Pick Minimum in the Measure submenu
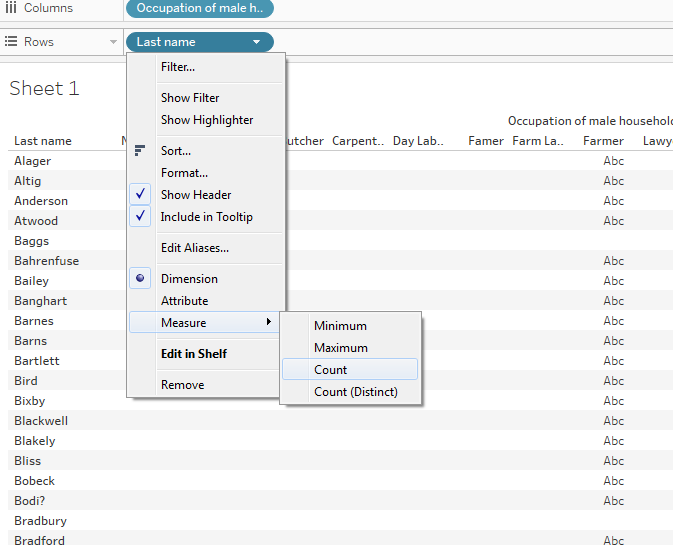 pyautogui.click(x=340, y=326)
